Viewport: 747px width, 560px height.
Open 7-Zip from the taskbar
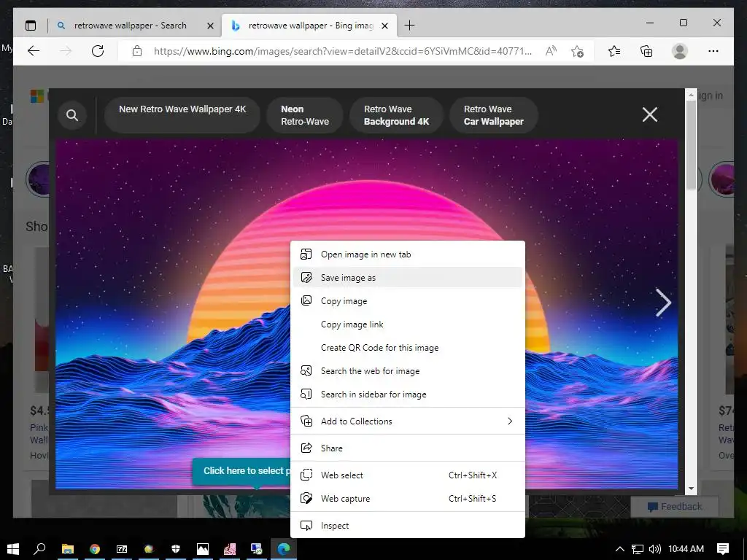pyautogui.click(x=122, y=549)
